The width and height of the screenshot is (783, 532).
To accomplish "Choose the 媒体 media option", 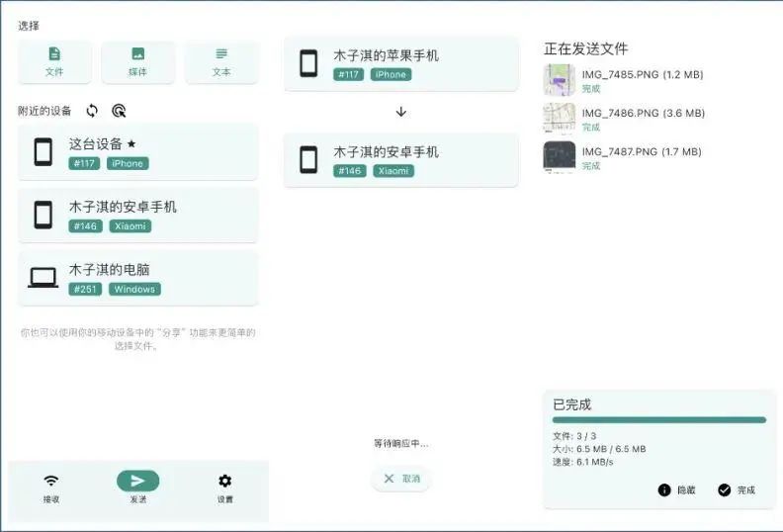I will coord(137,62).
